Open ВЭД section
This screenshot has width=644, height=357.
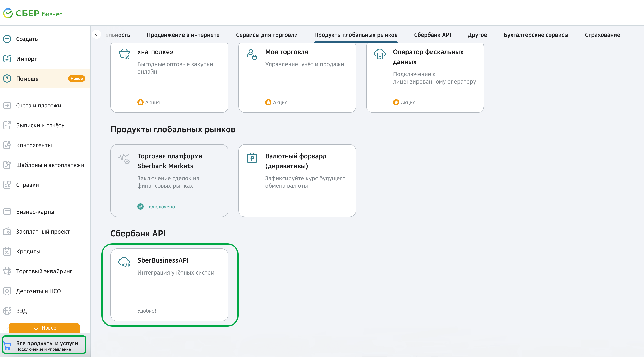pos(45,311)
